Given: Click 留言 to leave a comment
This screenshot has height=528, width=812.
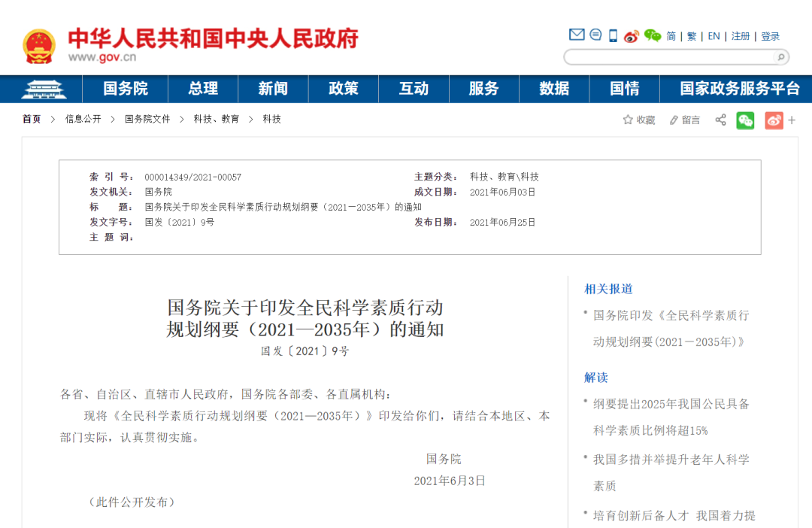Looking at the screenshot, I should coord(684,120).
